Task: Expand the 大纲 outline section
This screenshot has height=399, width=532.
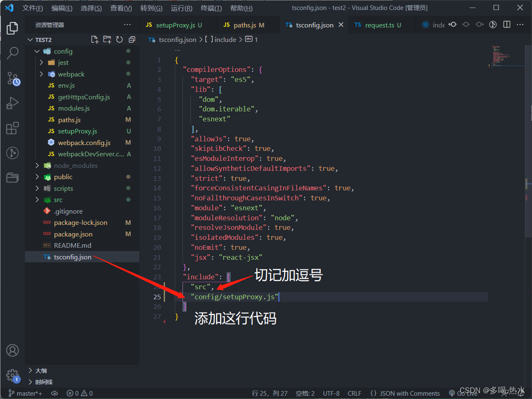Action: [82, 370]
